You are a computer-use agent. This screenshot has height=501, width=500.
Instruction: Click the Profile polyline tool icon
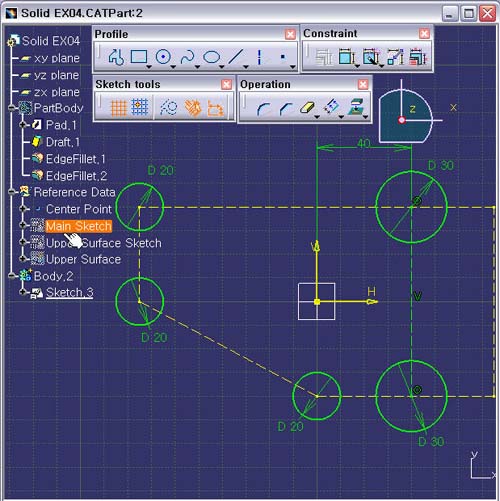[x=116, y=57]
